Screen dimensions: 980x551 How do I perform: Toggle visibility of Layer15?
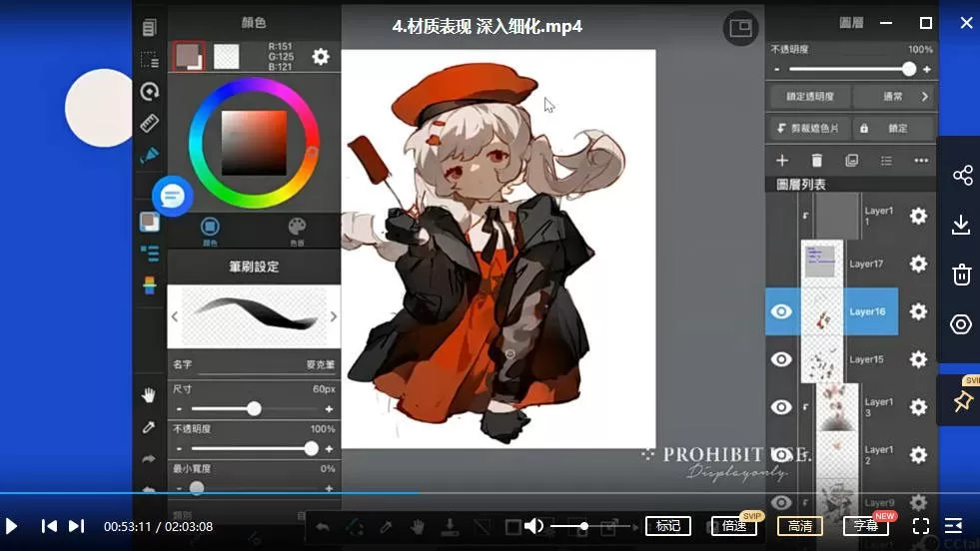point(781,359)
